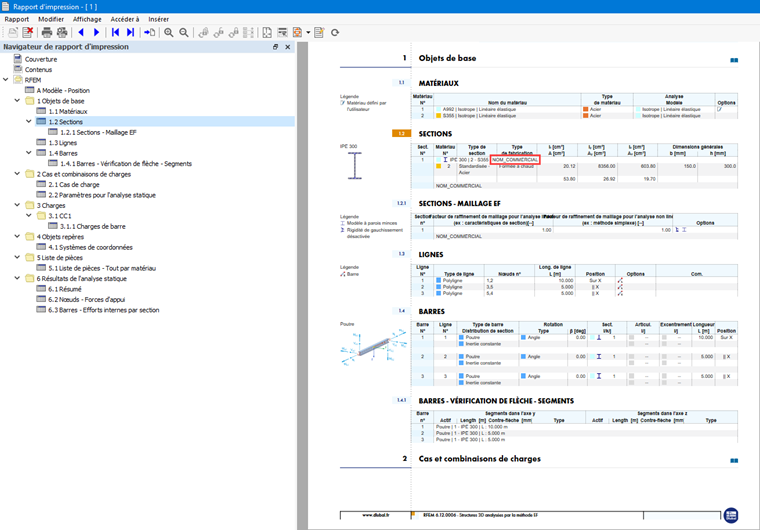Image resolution: width=760 pixels, height=530 pixels.
Task: Collapse the 3 Charges folder
Action: (x=17, y=205)
